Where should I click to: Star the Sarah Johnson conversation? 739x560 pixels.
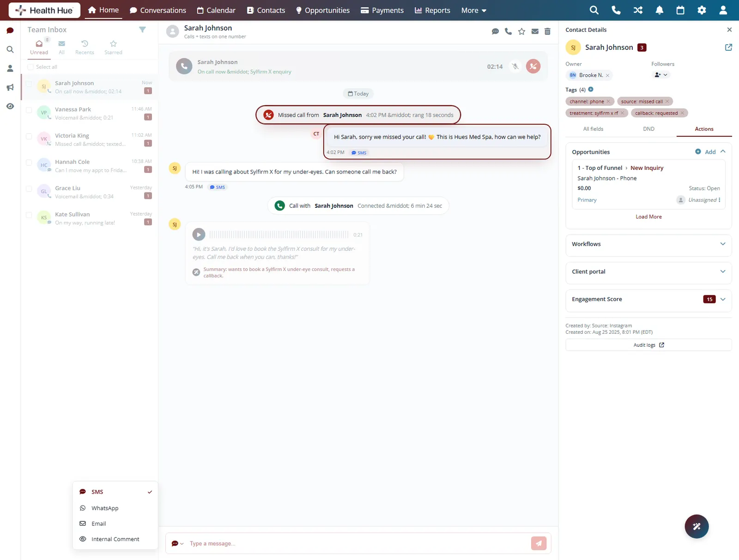pos(521,31)
